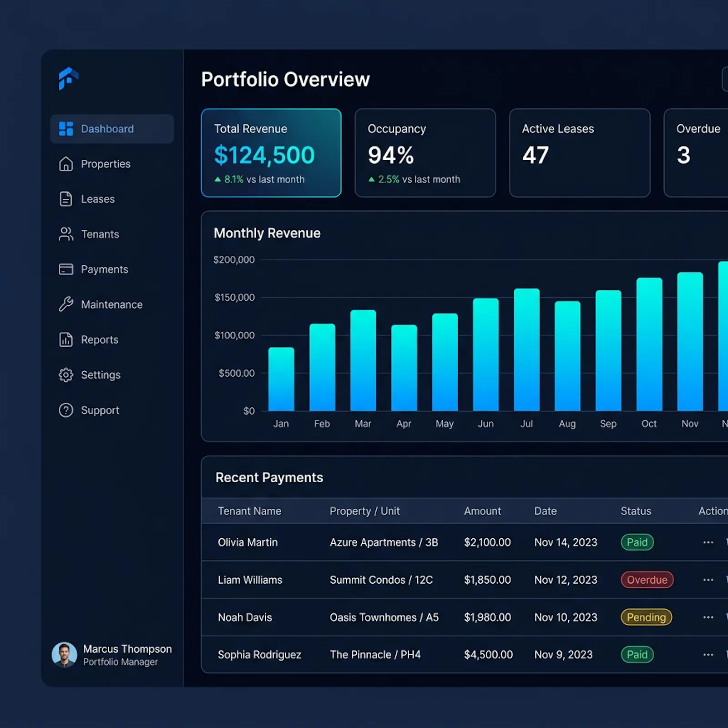Go to Maintenance page
The height and width of the screenshot is (728, 728).
[112, 304]
